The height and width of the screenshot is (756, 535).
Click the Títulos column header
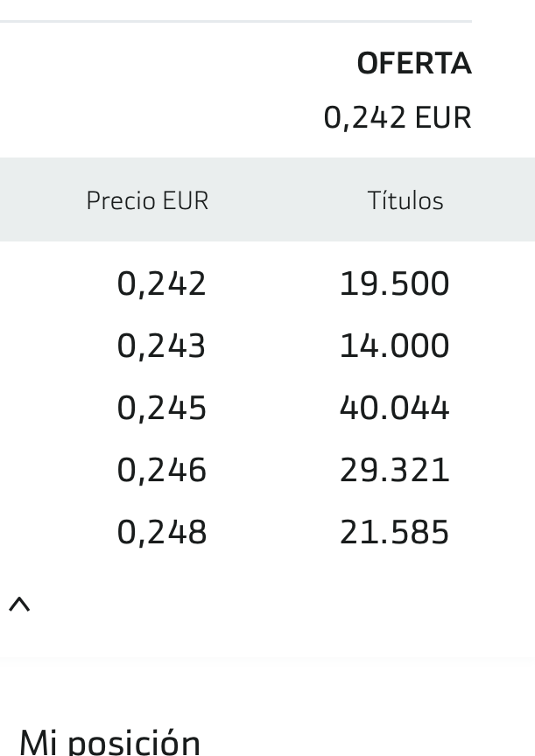405,200
